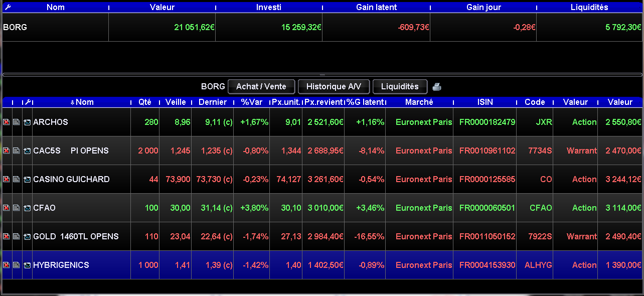
Task: Select the CFAO position name
Action: coord(44,208)
